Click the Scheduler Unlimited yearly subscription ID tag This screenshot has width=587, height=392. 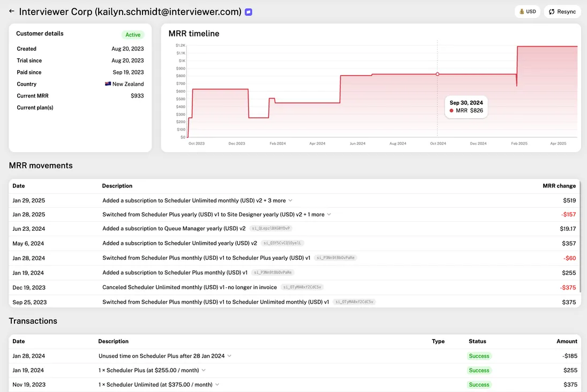282,243
